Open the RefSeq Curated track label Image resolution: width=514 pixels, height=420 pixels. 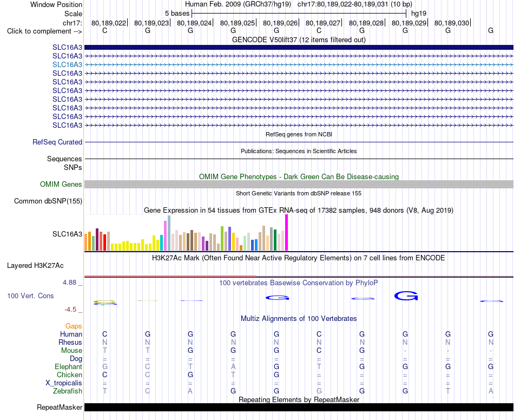(57, 142)
